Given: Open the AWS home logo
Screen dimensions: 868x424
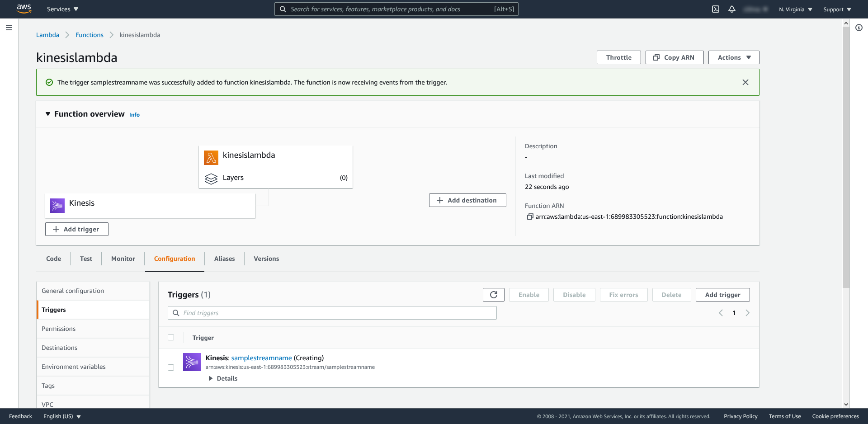Looking at the screenshot, I should tap(24, 9).
